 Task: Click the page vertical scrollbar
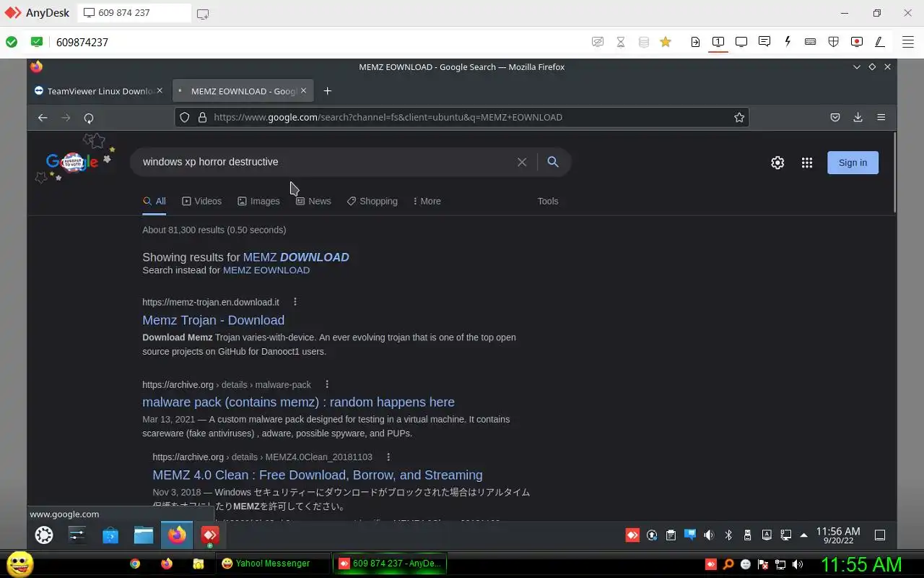[x=894, y=173]
